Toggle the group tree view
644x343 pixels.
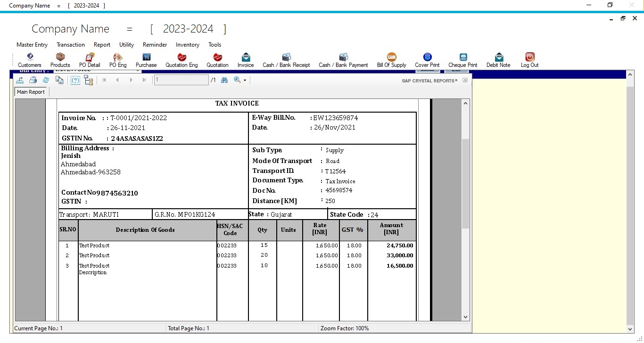pos(89,80)
